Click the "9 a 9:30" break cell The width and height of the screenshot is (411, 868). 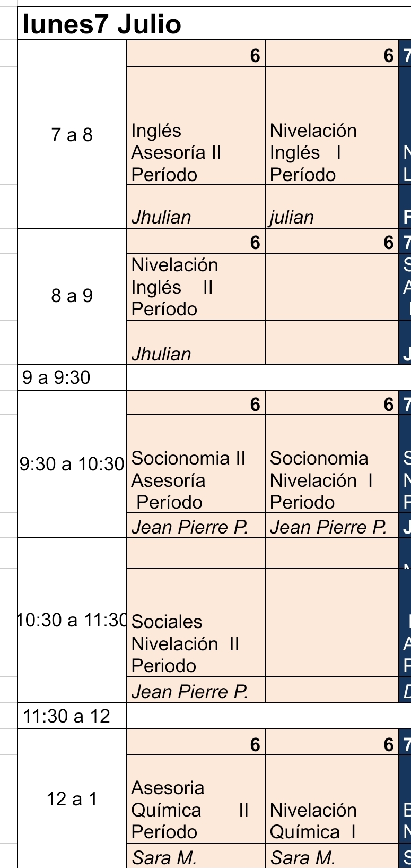pyautogui.click(x=72, y=377)
